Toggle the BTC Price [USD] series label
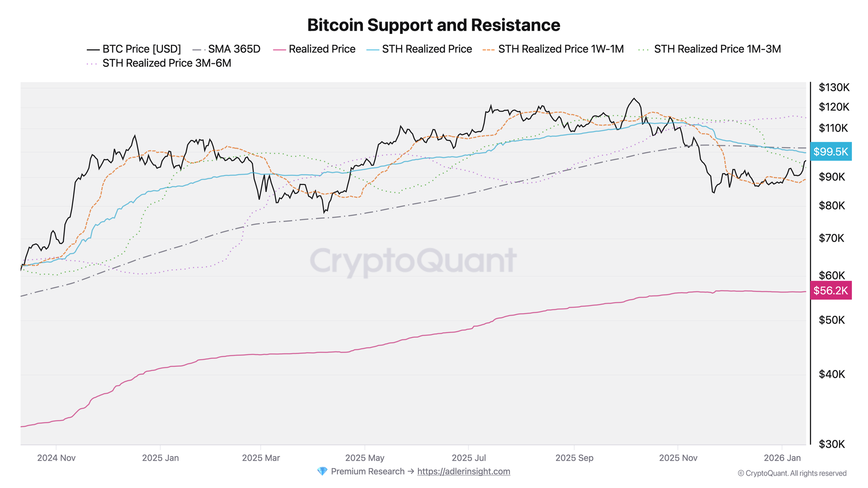The width and height of the screenshot is (868, 488). 141,49
